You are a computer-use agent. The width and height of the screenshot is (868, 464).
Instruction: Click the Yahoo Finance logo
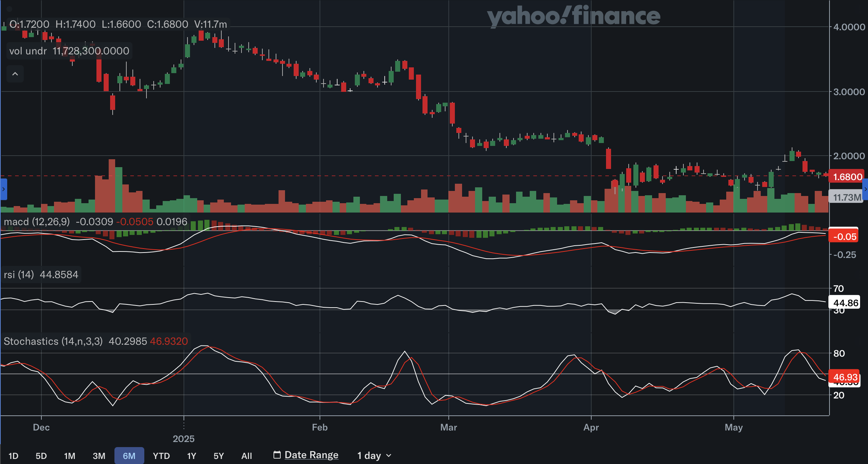point(574,16)
